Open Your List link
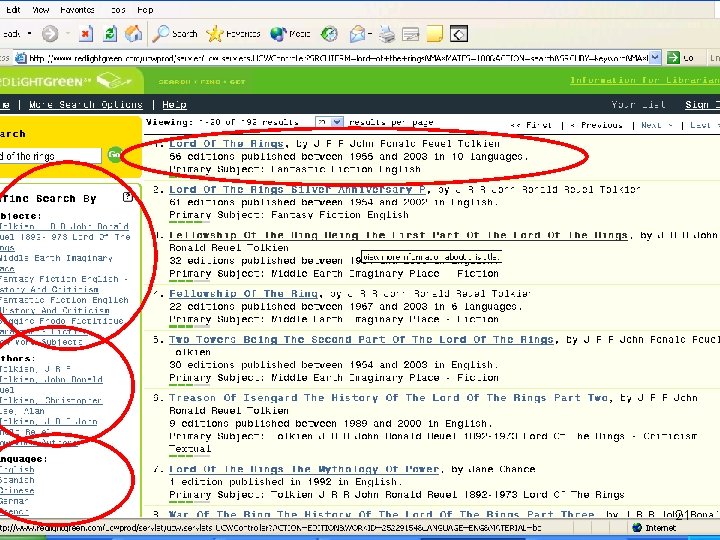This screenshot has height=540, width=720. point(638,105)
